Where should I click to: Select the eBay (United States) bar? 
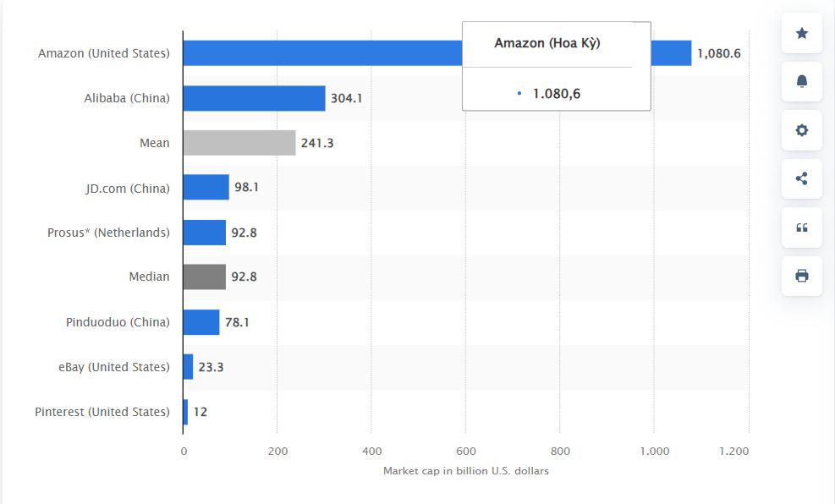(x=188, y=367)
